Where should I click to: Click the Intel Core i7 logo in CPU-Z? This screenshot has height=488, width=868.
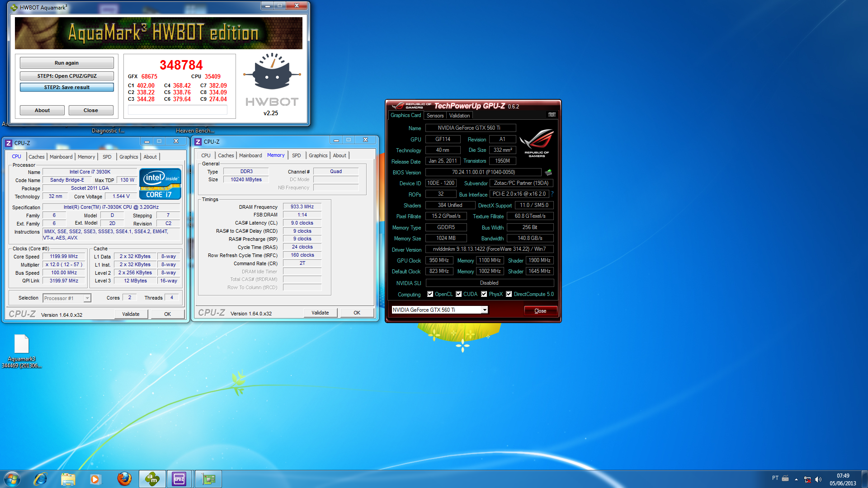click(x=160, y=184)
